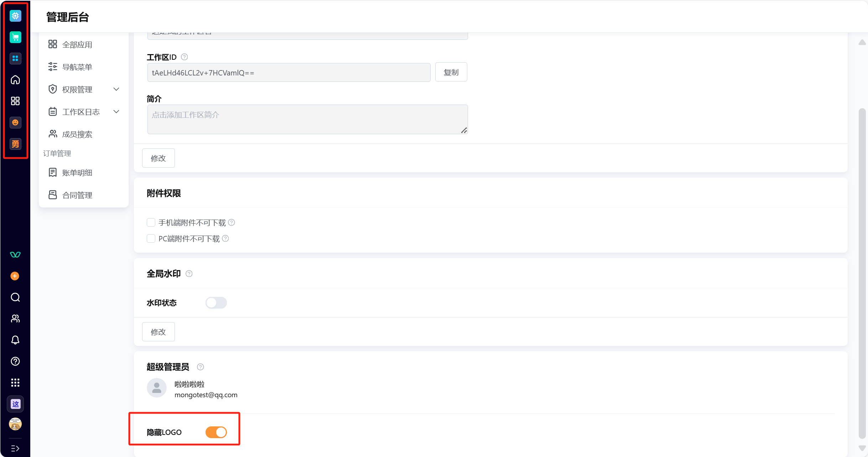Viewport: 868px width, 457px height.
Task: Expand the 工作区日志 menu chevron
Action: click(116, 112)
